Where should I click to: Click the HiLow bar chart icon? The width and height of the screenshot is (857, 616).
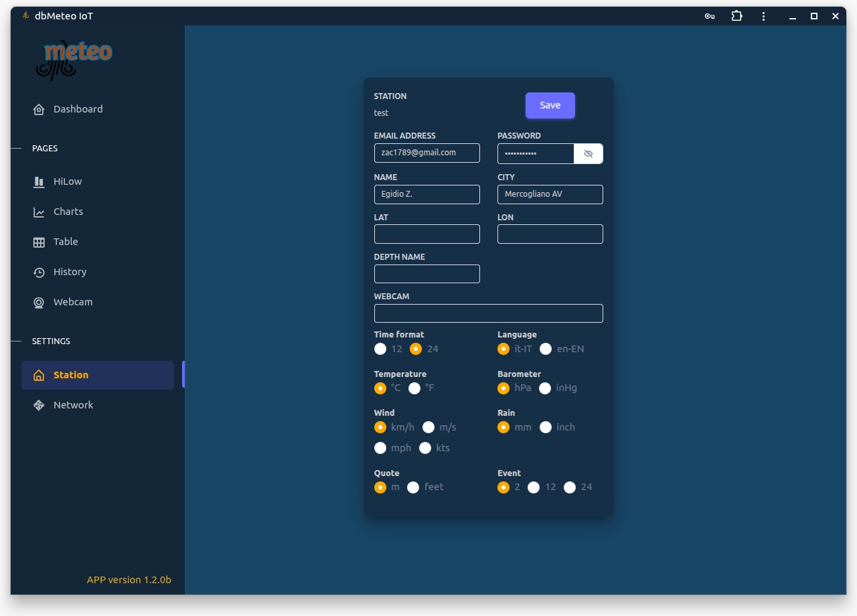pos(39,182)
